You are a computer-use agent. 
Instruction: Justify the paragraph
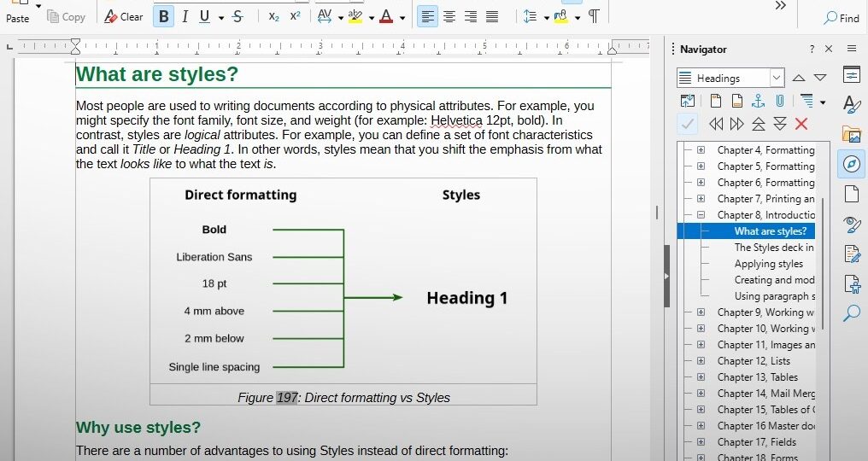point(492,16)
